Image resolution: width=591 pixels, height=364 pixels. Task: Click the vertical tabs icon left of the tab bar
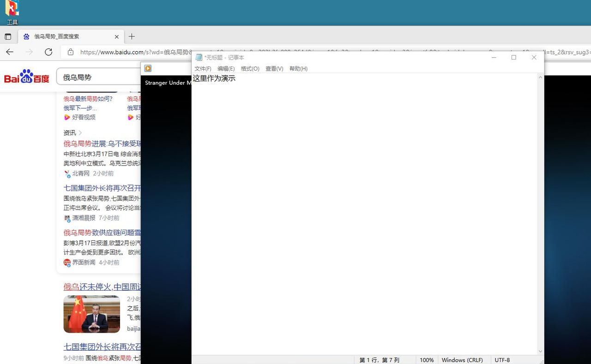[x=8, y=36]
